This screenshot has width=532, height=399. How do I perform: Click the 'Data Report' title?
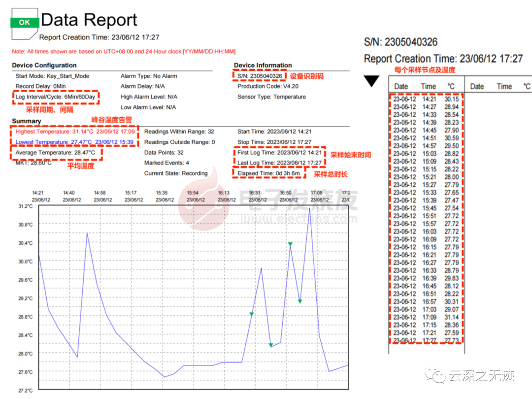(x=89, y=20)
